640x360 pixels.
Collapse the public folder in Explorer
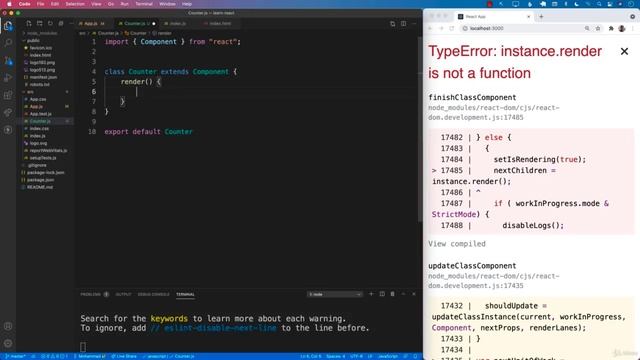tap(33, 40)
